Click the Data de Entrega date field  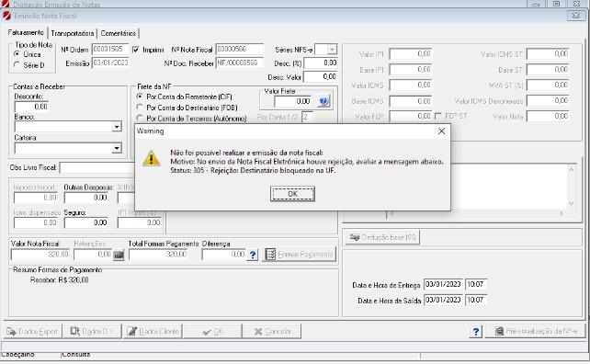coord(443,284)
